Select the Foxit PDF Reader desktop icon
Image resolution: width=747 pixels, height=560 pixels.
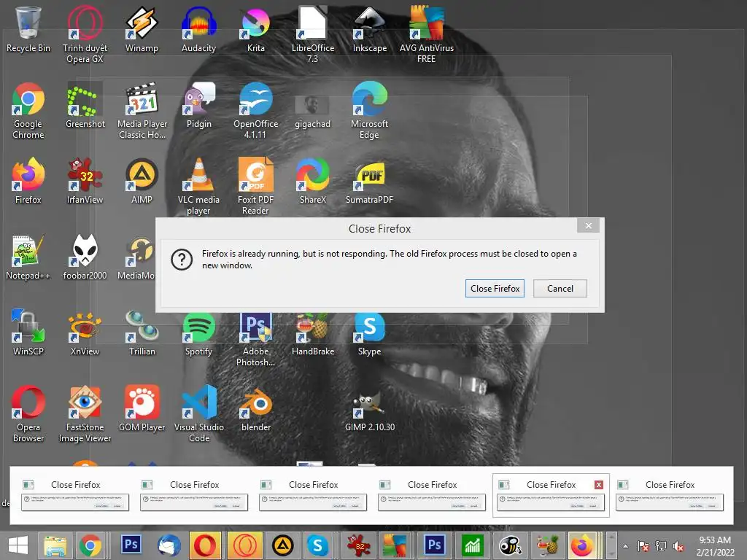click(256, 186)
